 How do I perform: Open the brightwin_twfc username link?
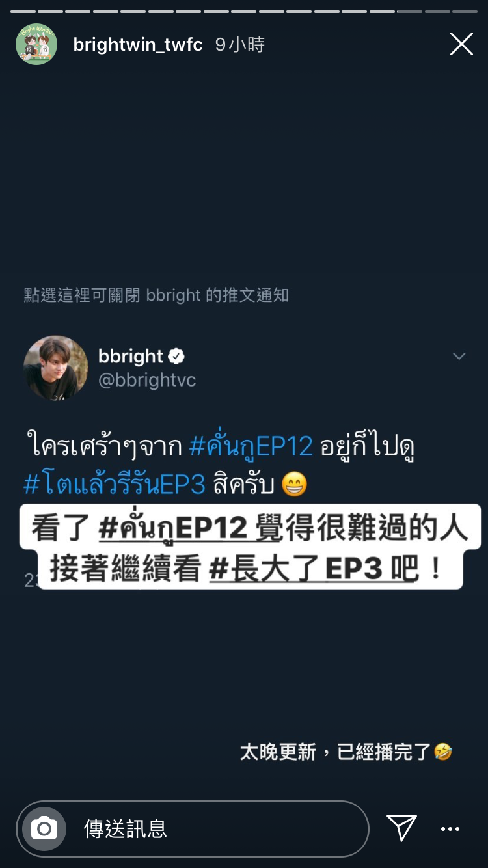click(x=138, y=44)
